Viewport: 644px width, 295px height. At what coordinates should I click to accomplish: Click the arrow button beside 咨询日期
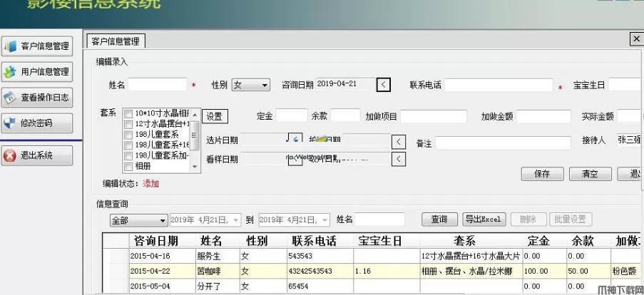[384, 85]
